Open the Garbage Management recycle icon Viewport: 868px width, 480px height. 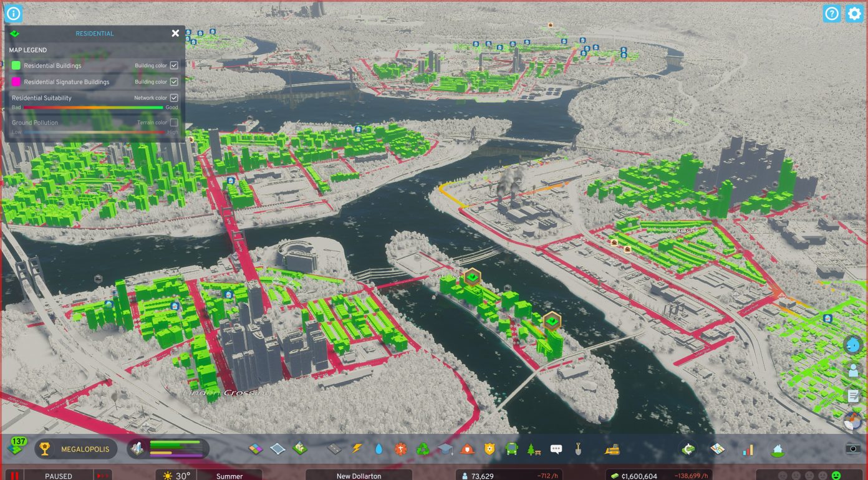point(423,449)
